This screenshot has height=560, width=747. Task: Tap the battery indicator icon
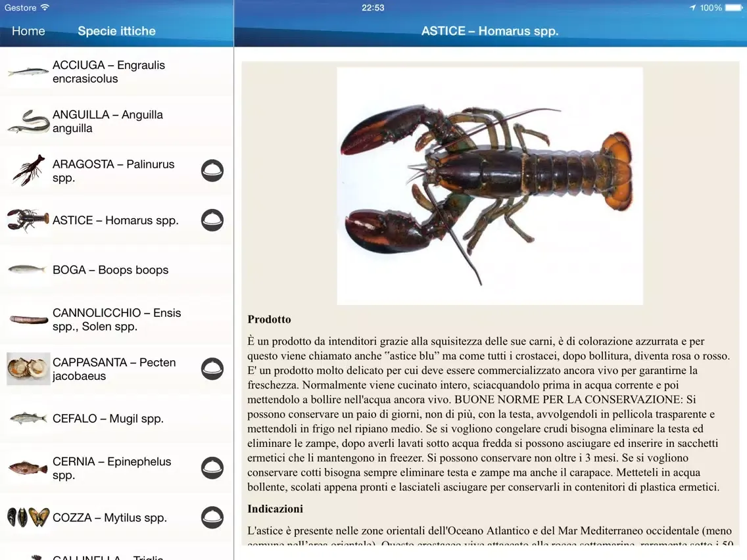point(734,8)
